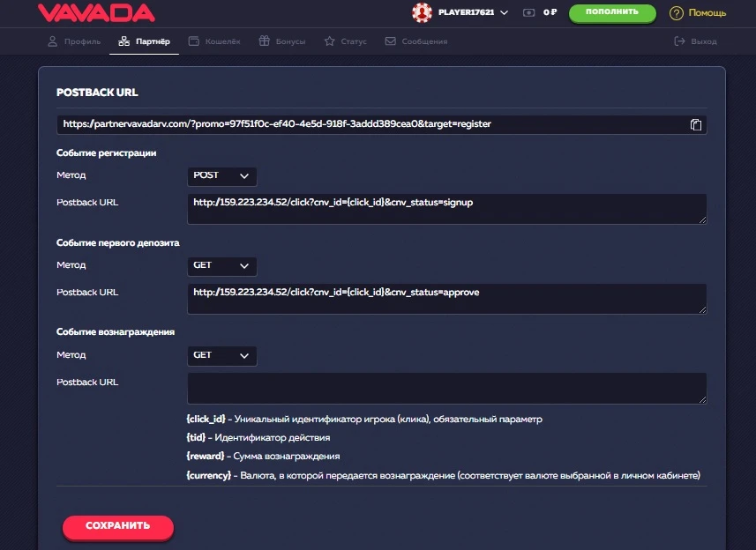Click the {reward} parameter description
This screenshot has height=550, width=756.
click(263, 456)
